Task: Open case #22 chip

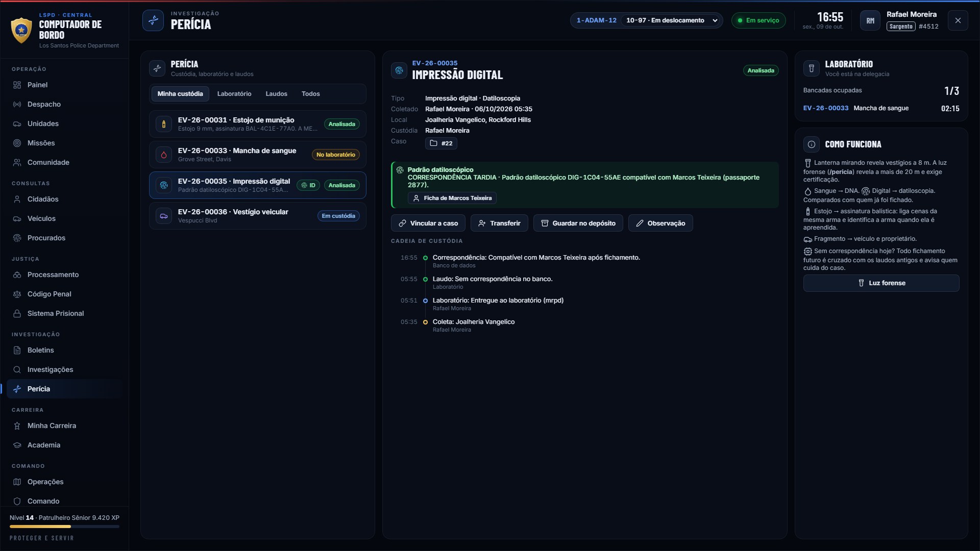Action: [x=441, y=143]
